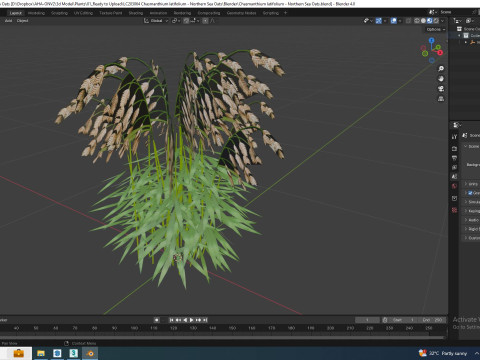Select material preview viewport shading
The width and height of the screenshot is (480, 360).
tap(429, 21)
